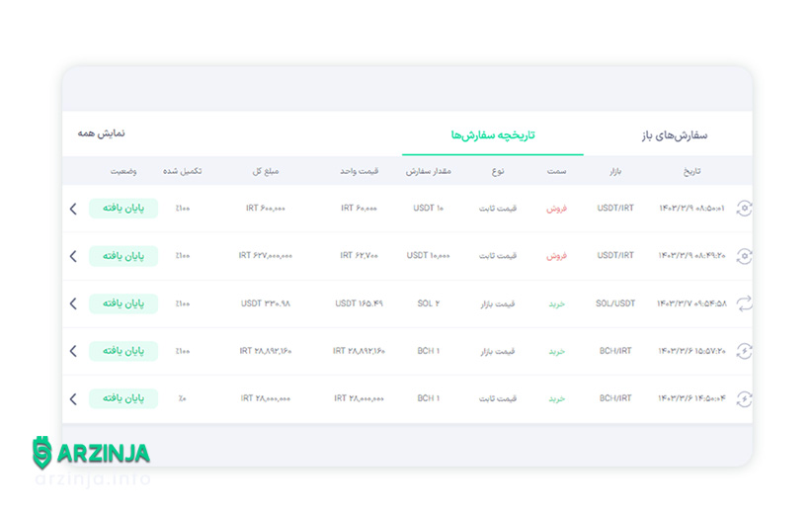Click پایان یافته status of USDT 10,000 order

123,256
